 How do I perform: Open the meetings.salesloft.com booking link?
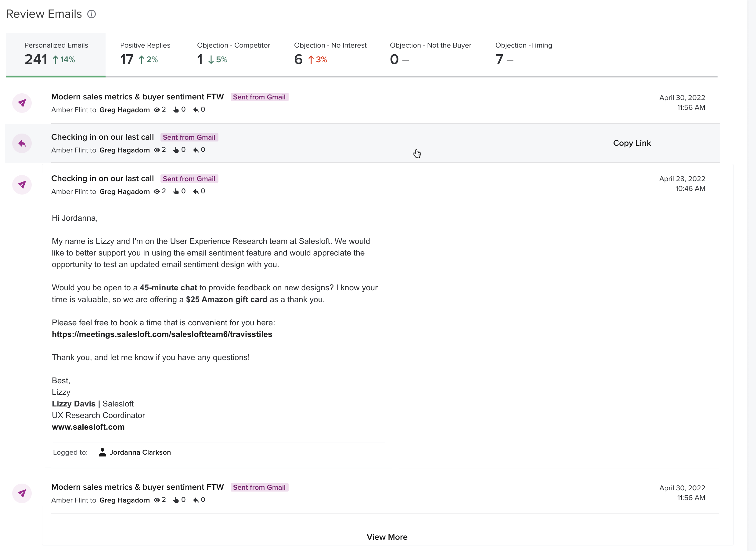click(162, 334)
